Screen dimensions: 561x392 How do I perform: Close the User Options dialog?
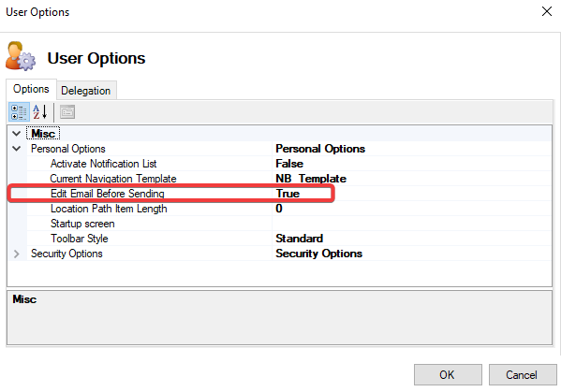[546, 11]
